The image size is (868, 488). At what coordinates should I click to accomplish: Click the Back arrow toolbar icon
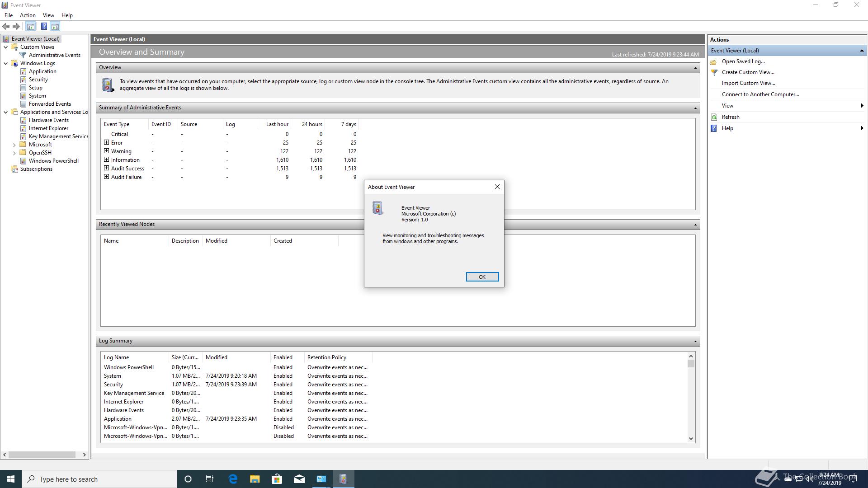point(6,27)
